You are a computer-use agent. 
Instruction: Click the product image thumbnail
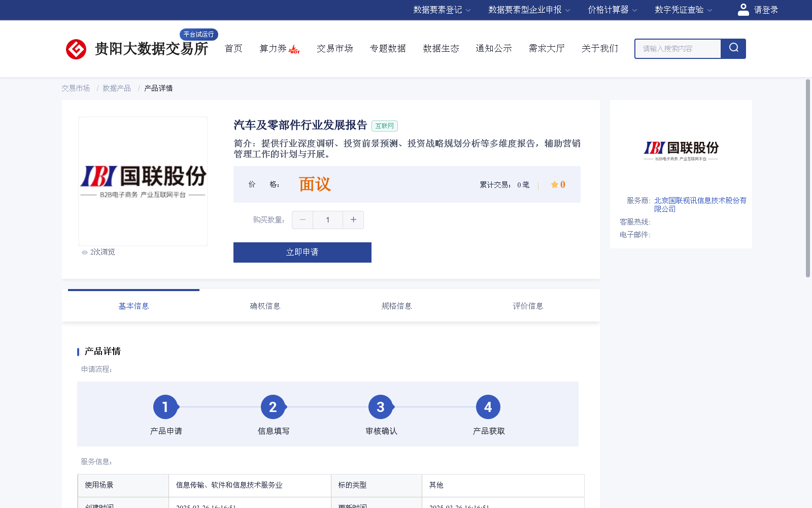143,181
